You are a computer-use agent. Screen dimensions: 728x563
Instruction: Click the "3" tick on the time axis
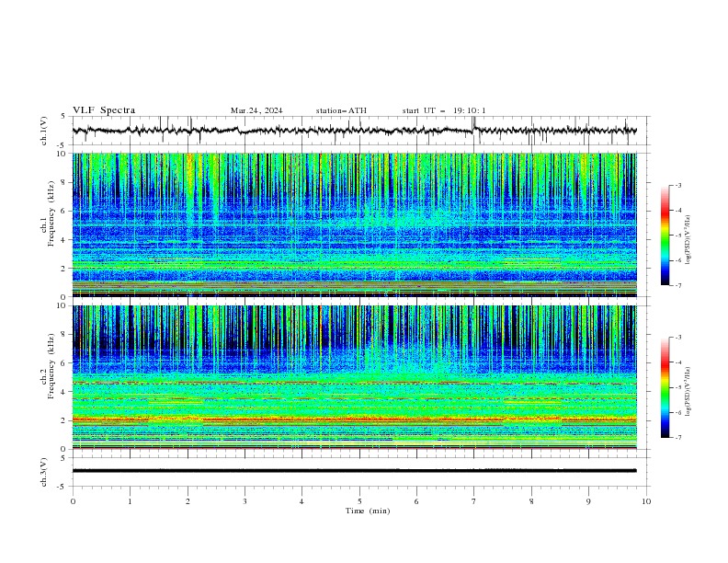[x=245, y=501]
